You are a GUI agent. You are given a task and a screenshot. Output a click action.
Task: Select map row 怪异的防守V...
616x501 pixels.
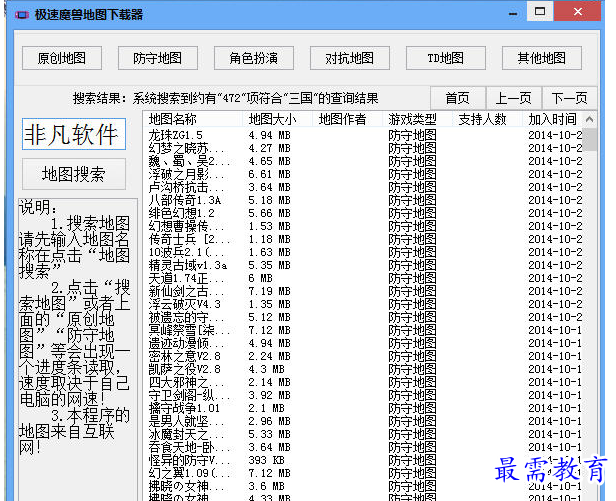pyautogui.click(x=365, y=460)
